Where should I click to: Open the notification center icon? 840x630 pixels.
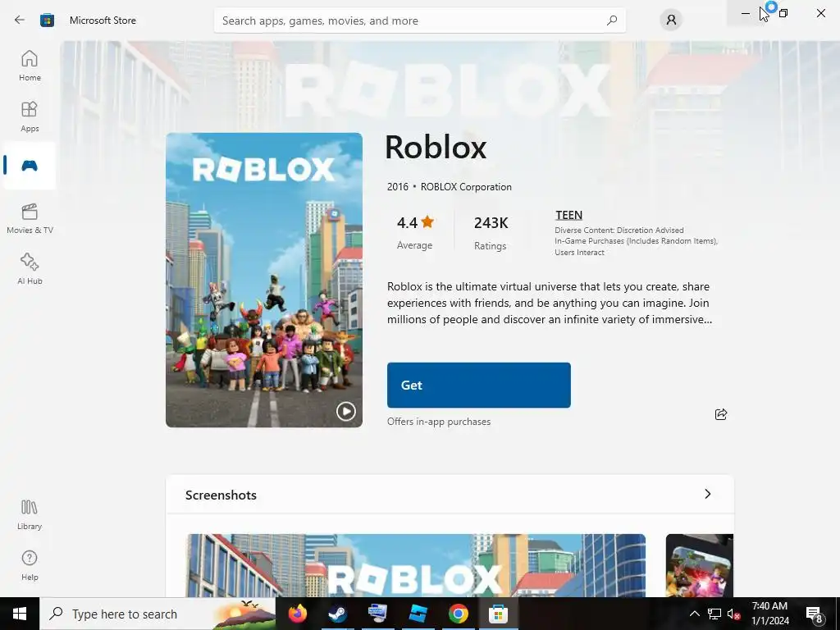[x=814, y=614]
